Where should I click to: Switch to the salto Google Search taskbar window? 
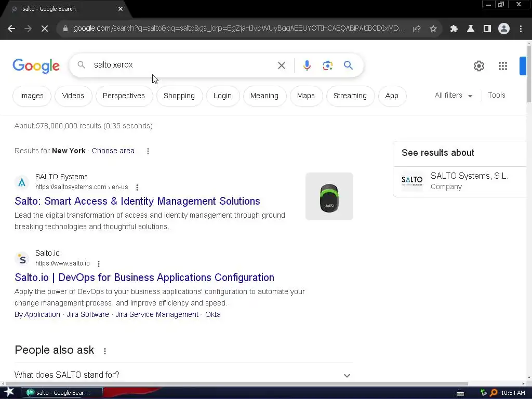pos(62,393)
